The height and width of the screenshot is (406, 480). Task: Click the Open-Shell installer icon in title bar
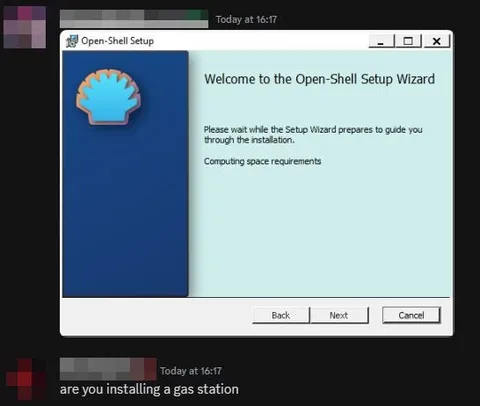point(71,41)
